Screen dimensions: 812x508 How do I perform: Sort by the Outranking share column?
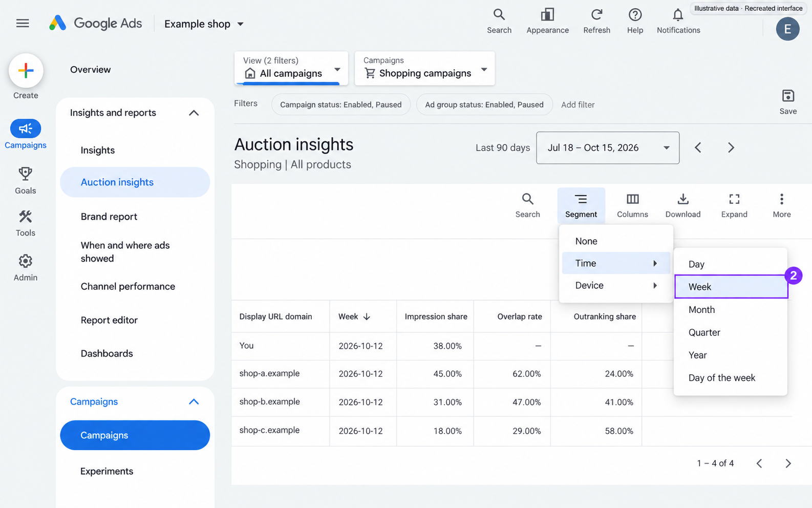[605, 316]
